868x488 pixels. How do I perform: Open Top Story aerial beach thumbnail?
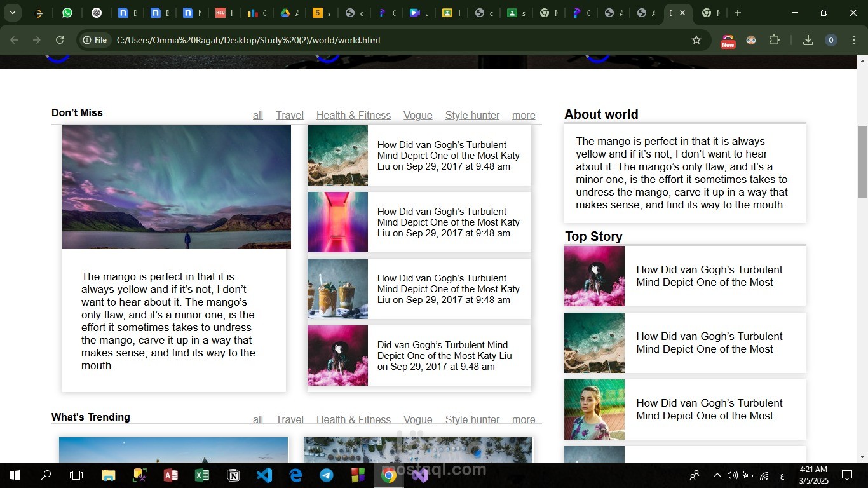coord(594,342)
